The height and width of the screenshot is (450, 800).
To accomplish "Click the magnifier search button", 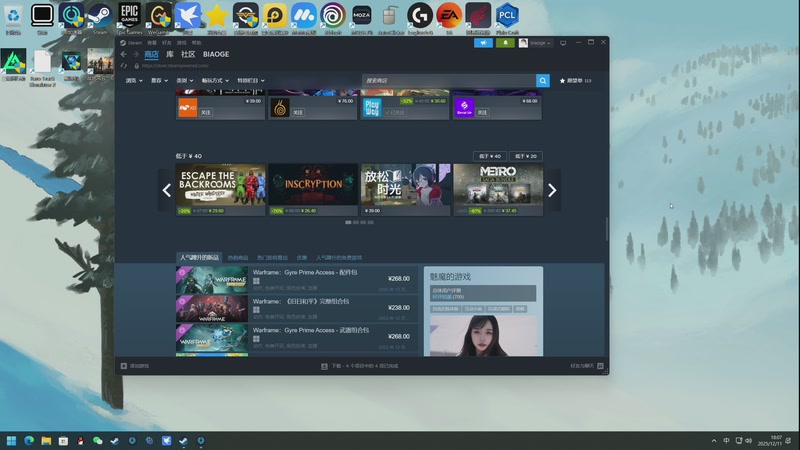I will (543, 81).
